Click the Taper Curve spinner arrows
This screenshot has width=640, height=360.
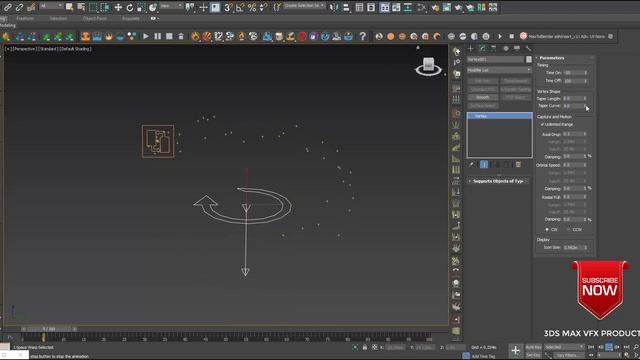click(585, 106)
